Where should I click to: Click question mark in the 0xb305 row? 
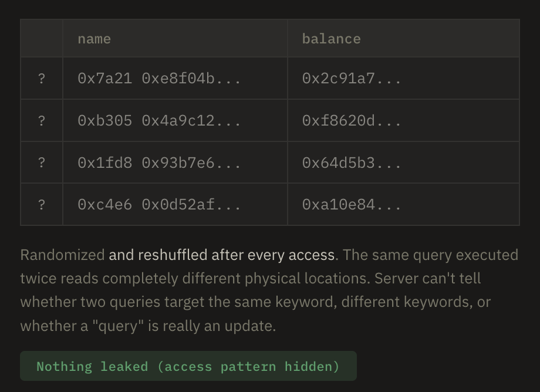click(x=42, y=121)
